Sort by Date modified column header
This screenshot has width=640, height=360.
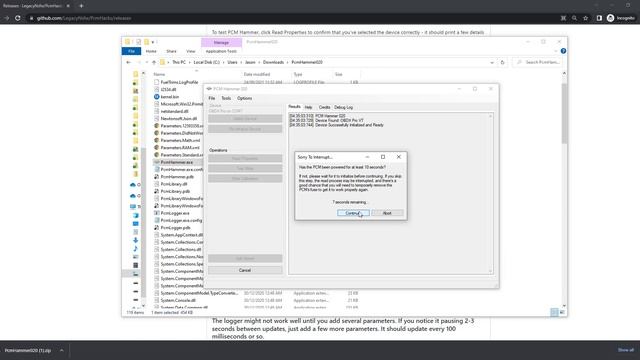[x=257, y=75]
